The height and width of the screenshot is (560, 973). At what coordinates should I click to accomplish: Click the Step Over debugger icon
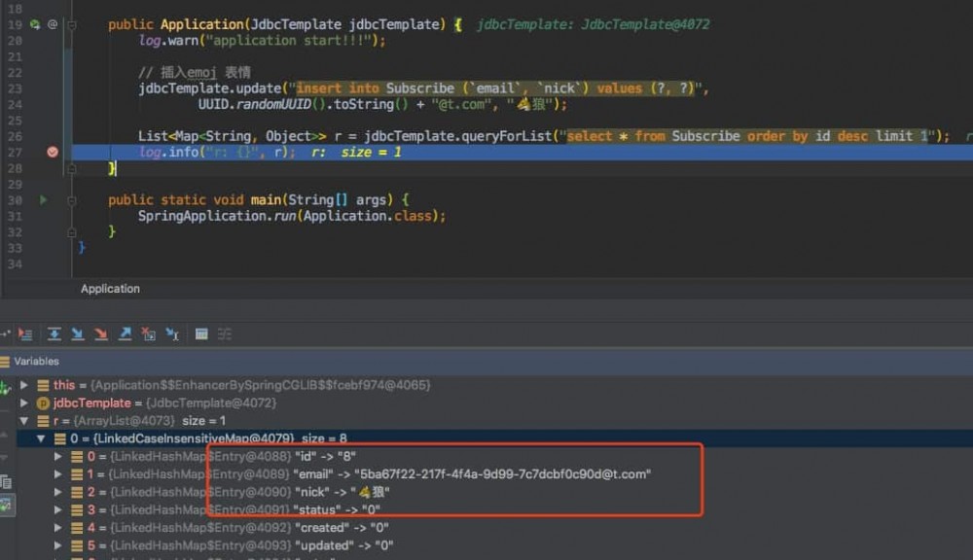pyautogui.click(x=55, y=333)
